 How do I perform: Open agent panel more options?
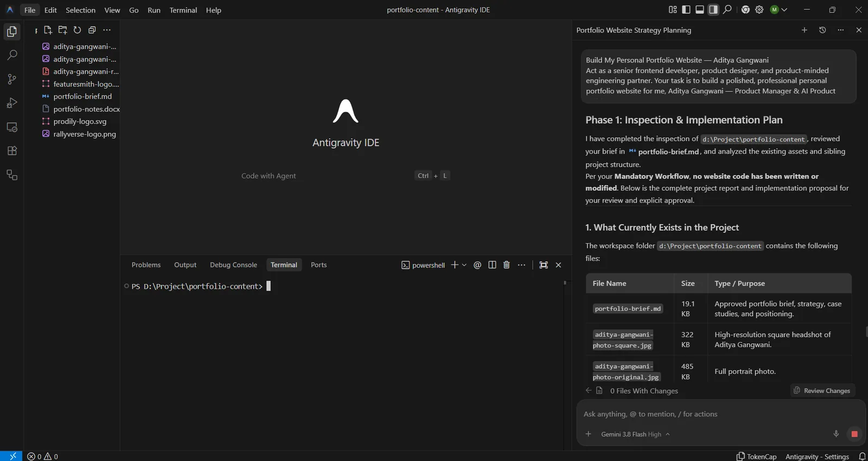click(x=840, y=30)
